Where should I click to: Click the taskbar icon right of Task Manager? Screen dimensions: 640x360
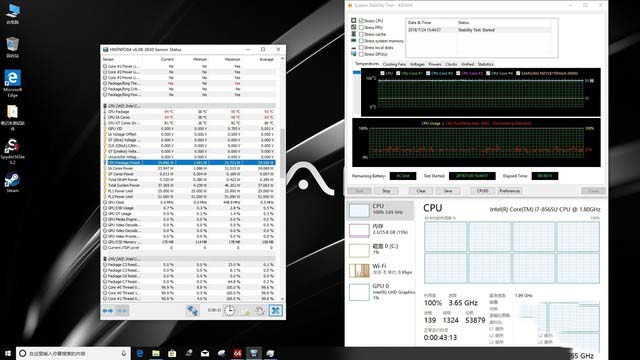(x=270, y=353)
